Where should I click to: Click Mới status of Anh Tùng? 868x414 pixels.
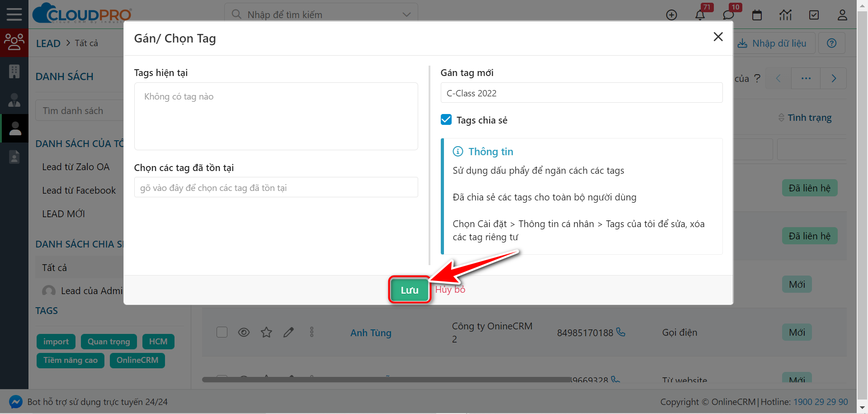point(797,333)
